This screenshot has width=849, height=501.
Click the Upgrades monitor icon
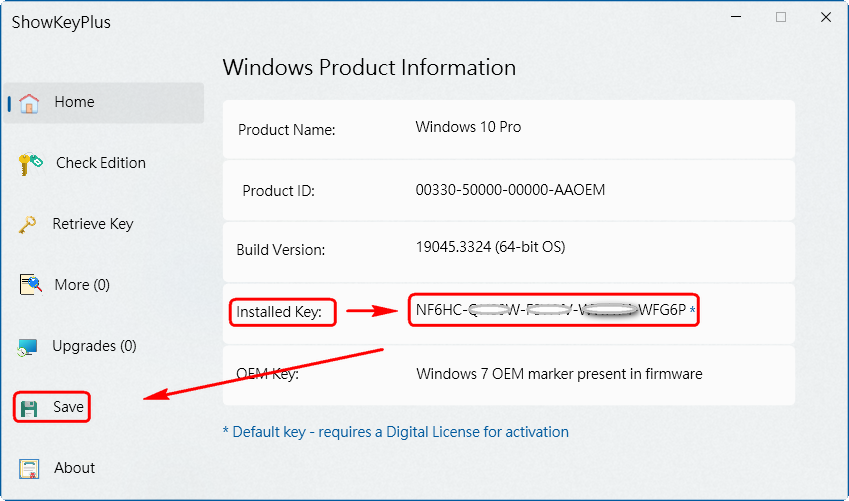[x=28, y=347]
